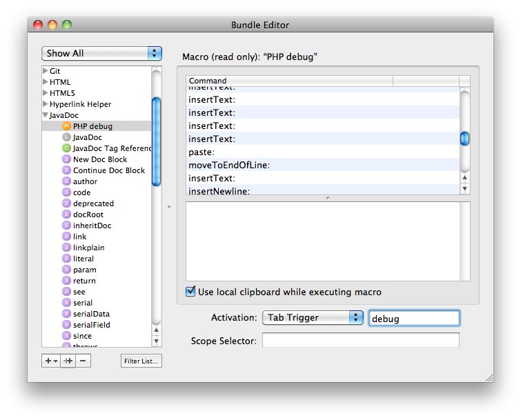Image resolution: width=521 pixels, height=420 pixels.
Task: Select the inheritDoc snippet row
Action: pos(97,226)
